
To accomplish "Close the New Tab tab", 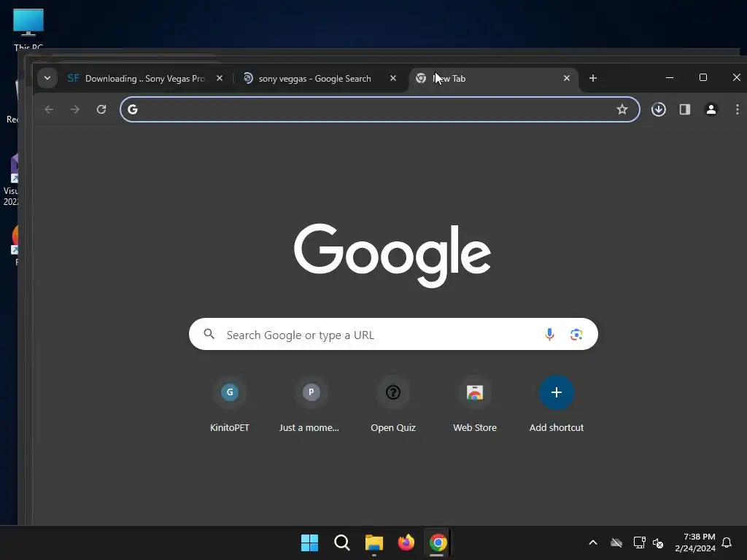I will 566,78.
